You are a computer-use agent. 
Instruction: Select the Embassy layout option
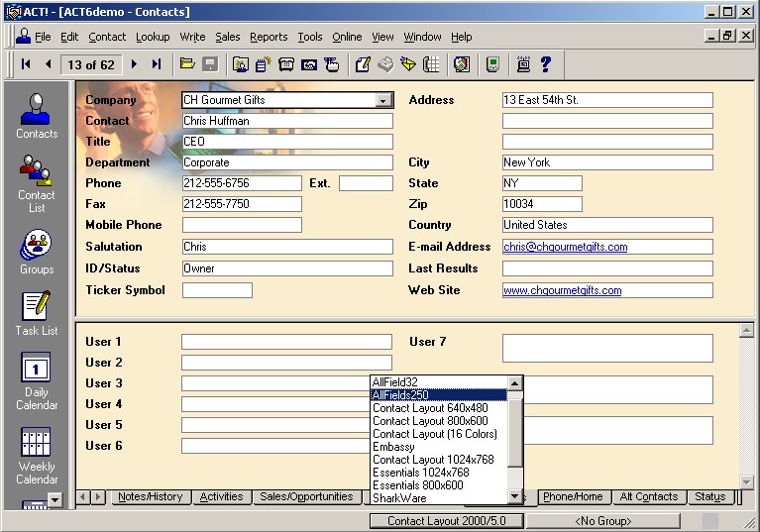coord(439,447)
